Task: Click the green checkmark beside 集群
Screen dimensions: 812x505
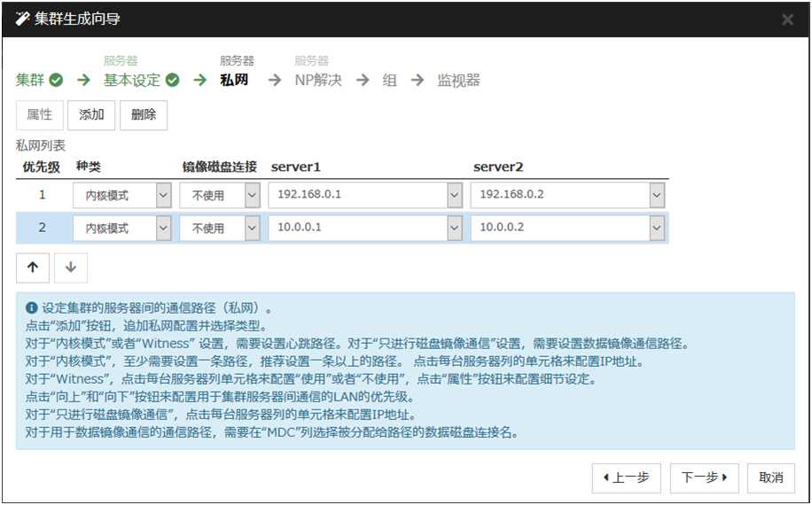Action: click(x=56, y=81)
